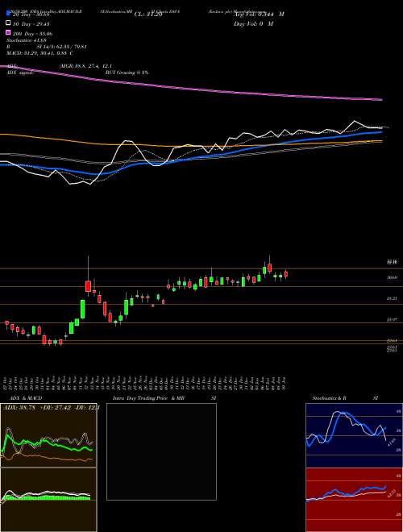Click the ADX: 38.78 +DY: 27.42 header
The image size is (403, 532).
50,408
